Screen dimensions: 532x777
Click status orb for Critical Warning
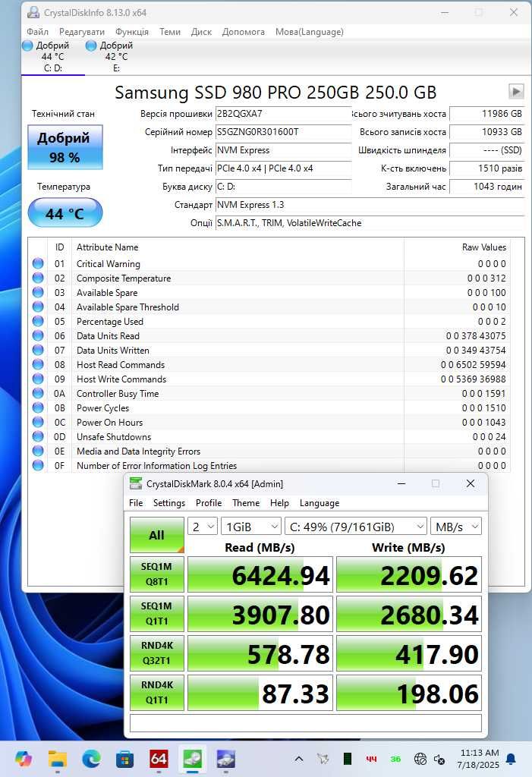coord(38,263)
